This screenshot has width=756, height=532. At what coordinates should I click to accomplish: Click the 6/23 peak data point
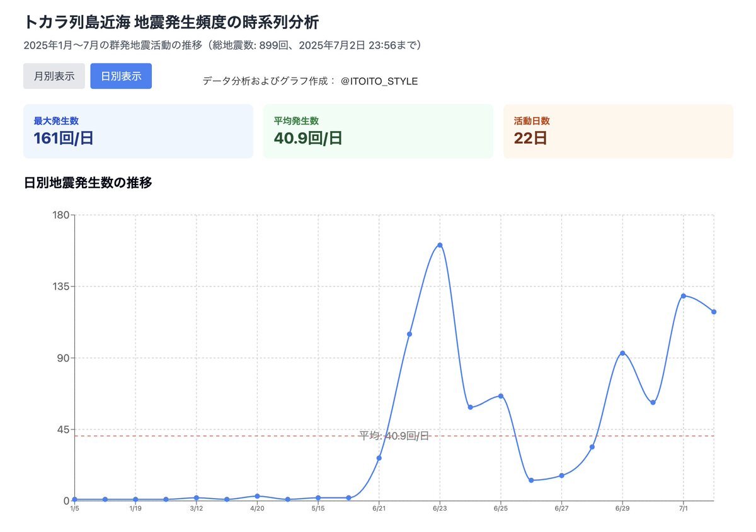point(440,245)
